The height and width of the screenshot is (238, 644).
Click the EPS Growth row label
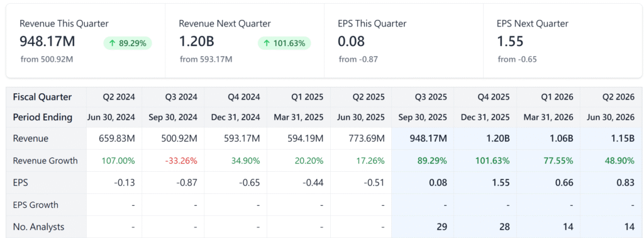point(36,205)
